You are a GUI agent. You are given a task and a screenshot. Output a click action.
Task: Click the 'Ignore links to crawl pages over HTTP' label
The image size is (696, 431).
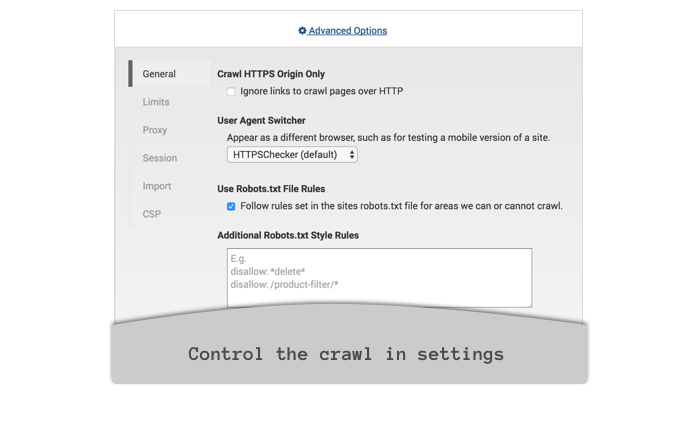coord(322,91)
